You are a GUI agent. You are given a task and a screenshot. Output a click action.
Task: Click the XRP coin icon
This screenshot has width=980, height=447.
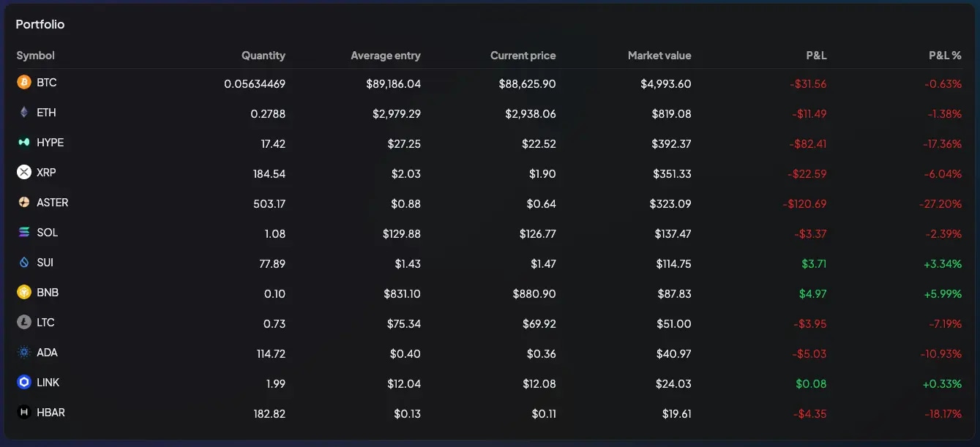23,172
